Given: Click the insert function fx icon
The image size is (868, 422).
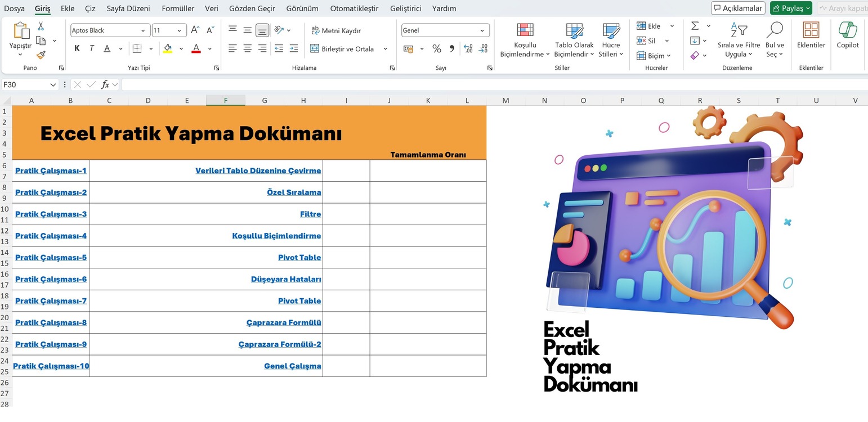Looking at the screenshot, I should 105,84.
